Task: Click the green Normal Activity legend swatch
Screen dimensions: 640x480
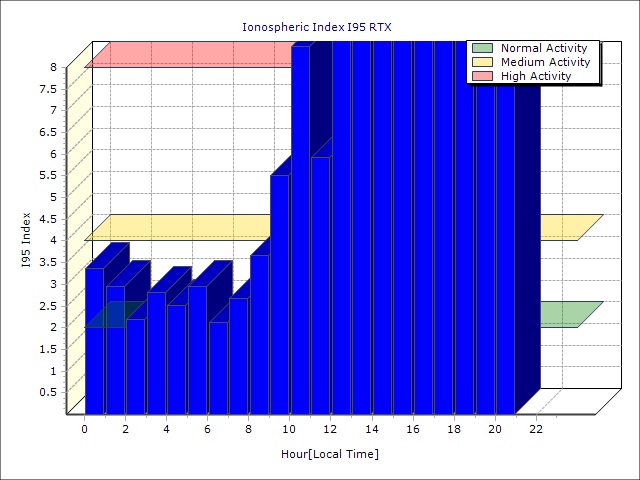Action: (483, 48)
